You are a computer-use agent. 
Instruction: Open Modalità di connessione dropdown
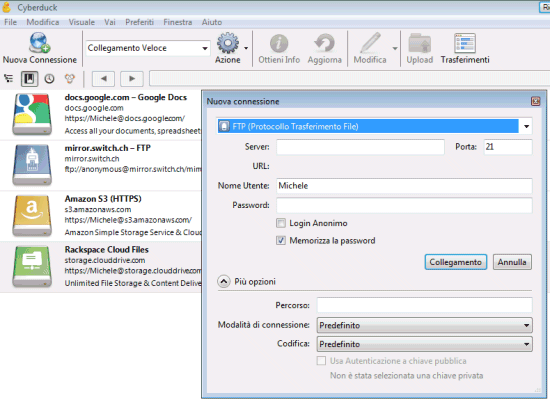pos(424,325)
